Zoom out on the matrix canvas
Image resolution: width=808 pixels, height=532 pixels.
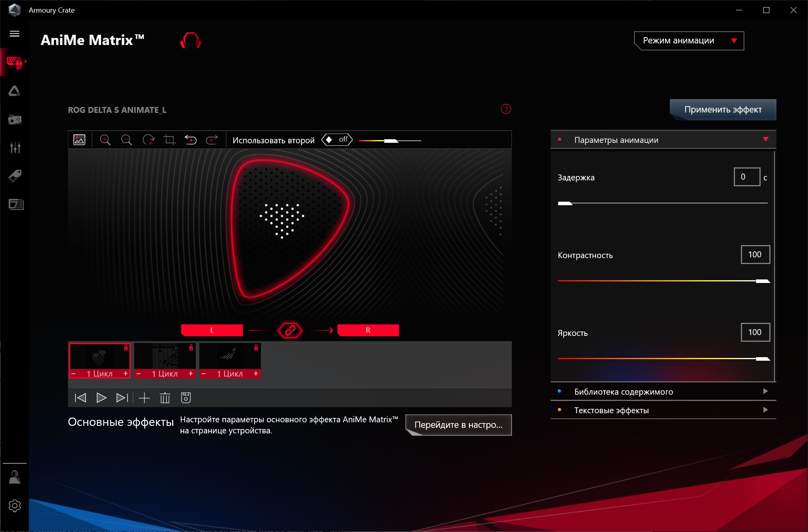pos(126,140)
